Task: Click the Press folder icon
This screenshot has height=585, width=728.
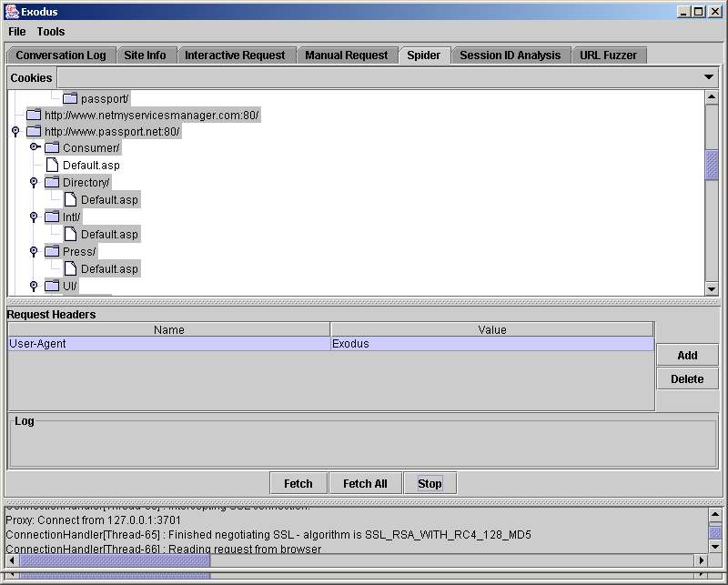Action: coord(52,251)
